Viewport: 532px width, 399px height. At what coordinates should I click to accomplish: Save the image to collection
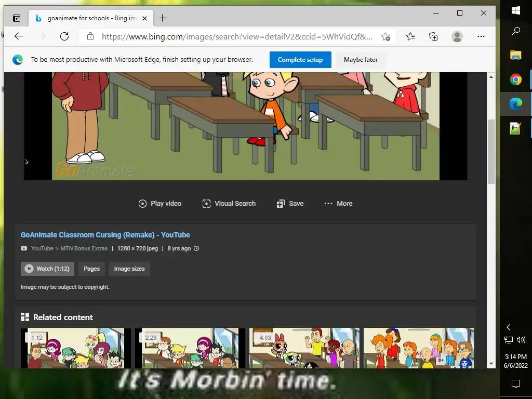click(x=290, y=204)
